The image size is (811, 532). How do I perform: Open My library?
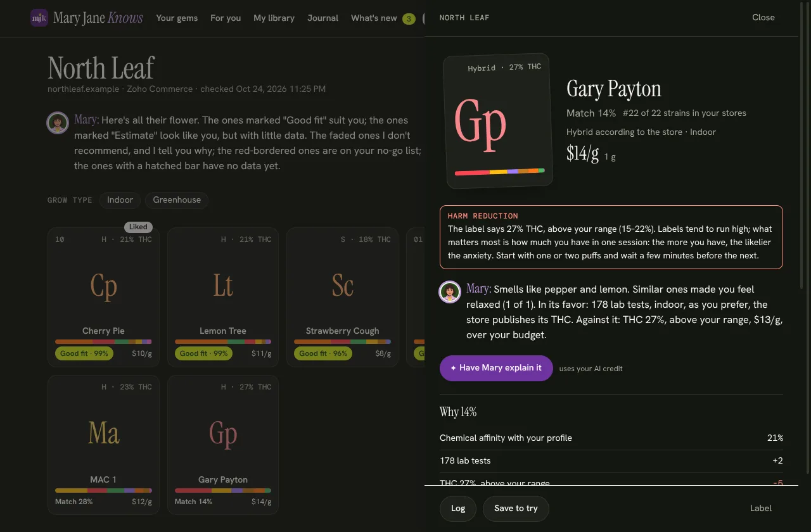(x=274, y=18)
